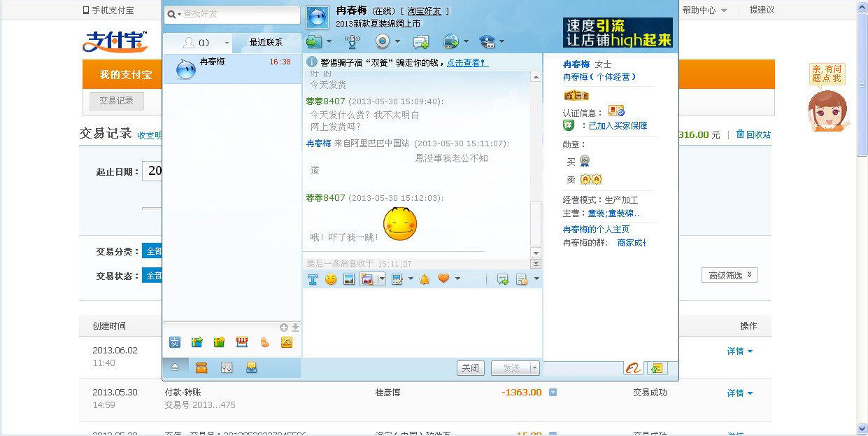This screenshot has height=436, width=868.
Task: Click the plus icon to add apps
Action: click(x=284, y=327)
